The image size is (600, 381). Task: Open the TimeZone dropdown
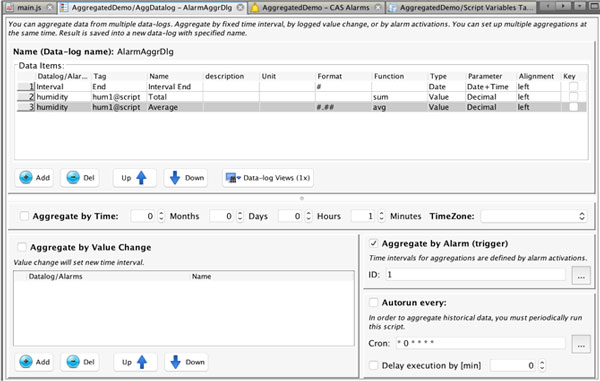[x=534, y=216]
